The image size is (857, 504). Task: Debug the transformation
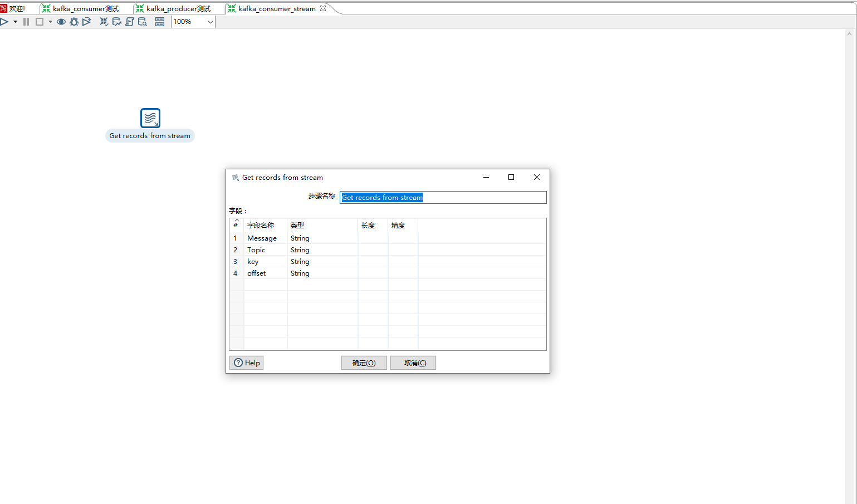point(74,21)
